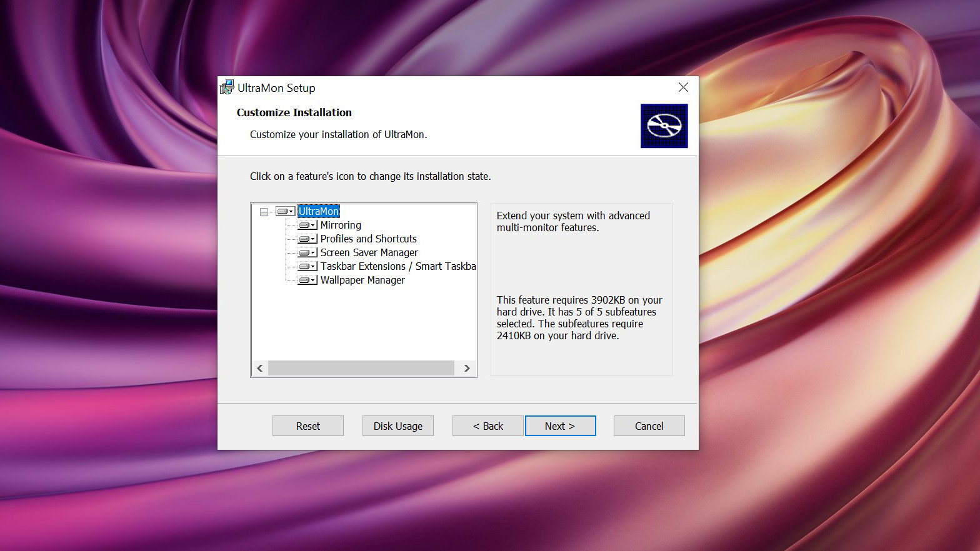Select Taskbar Extensions / Smart Taskbar label
This screenshot has height=551, width=980.
[397, 267]
